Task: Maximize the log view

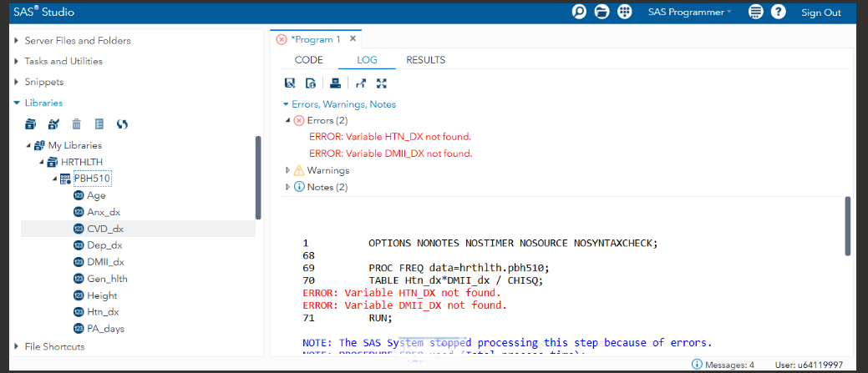Action: click(x=382, y=83)
